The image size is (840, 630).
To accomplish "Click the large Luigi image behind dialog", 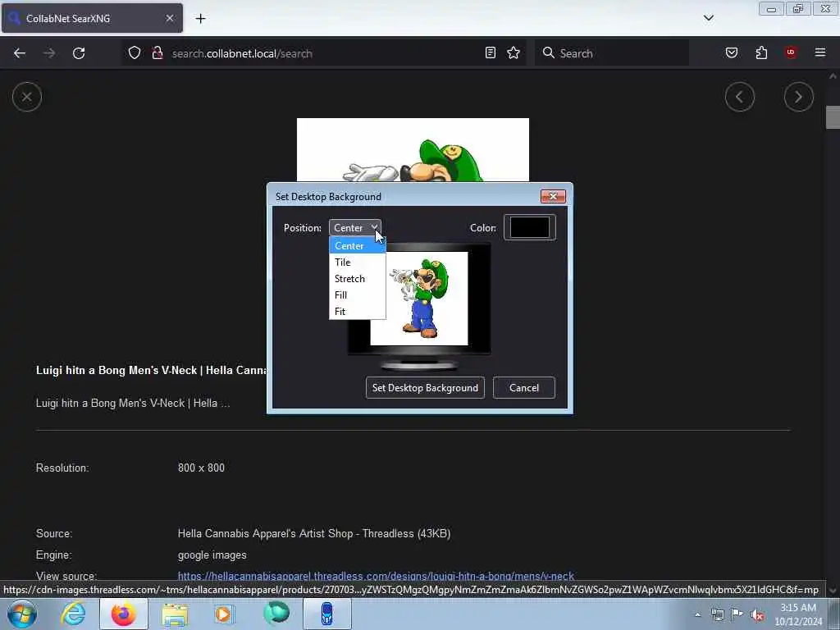I will tap(413, 150).
